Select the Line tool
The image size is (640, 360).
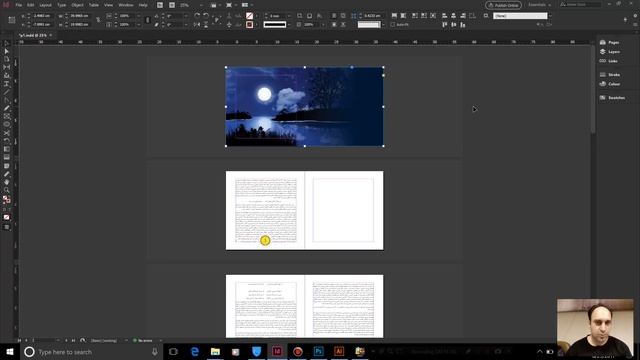coord(7,92)
